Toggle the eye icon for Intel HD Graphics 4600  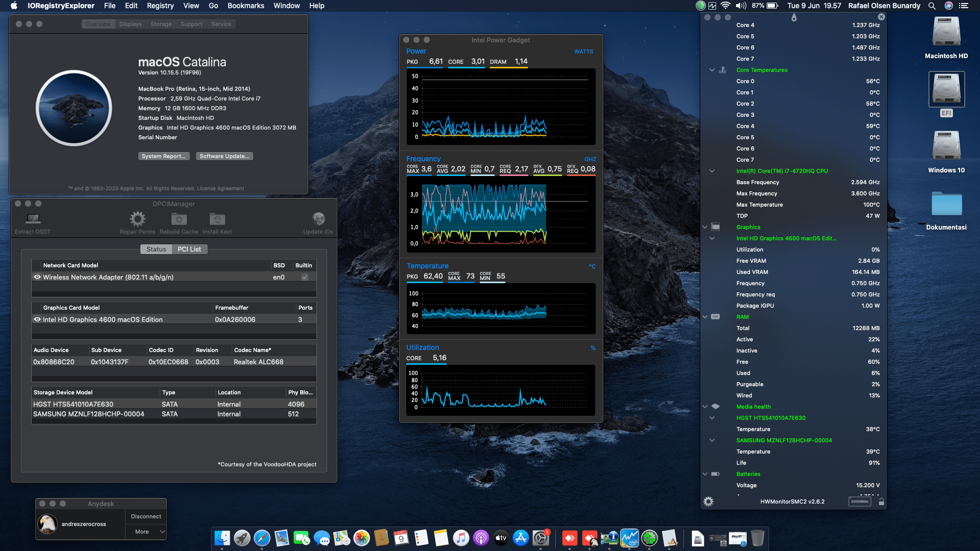[37, 319]
